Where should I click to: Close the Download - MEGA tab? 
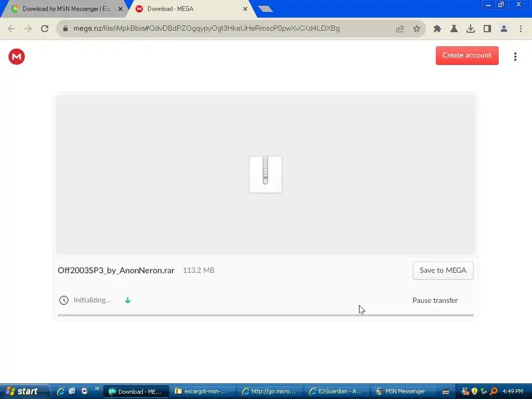245,9
